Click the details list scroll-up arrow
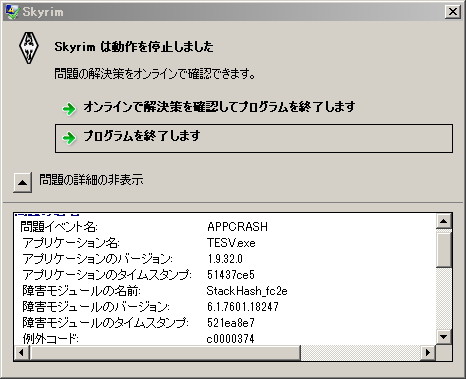466x379 pixels. tap(443, 221)
